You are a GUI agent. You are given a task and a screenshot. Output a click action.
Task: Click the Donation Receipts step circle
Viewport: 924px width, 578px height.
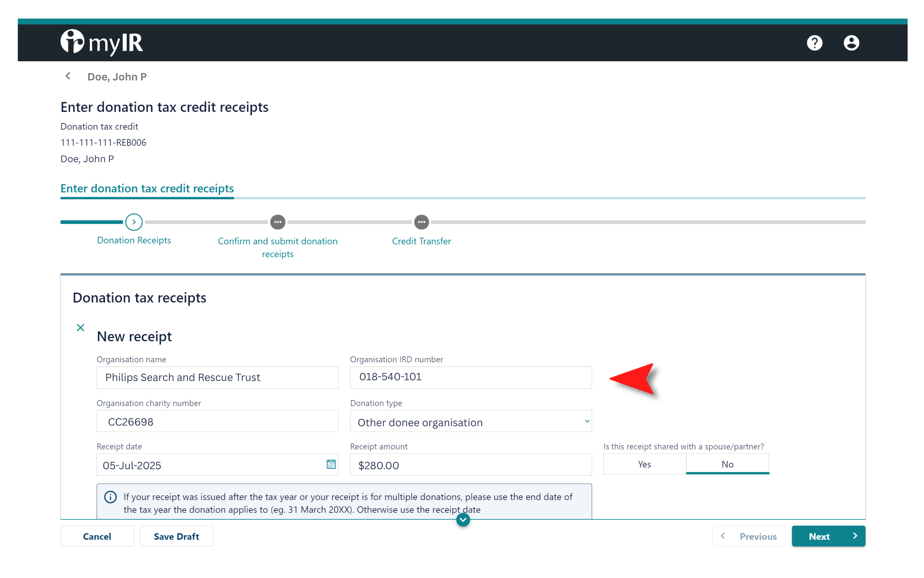pos(134,222)
